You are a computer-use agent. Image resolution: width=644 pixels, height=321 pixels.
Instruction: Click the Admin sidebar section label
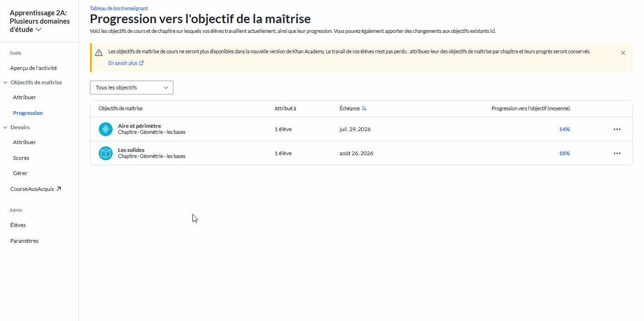pyautogui.click(x=16, y=210)
